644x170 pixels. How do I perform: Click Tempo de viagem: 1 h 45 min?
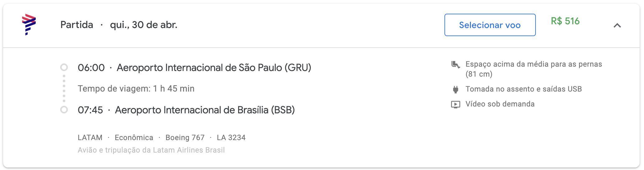136,89
